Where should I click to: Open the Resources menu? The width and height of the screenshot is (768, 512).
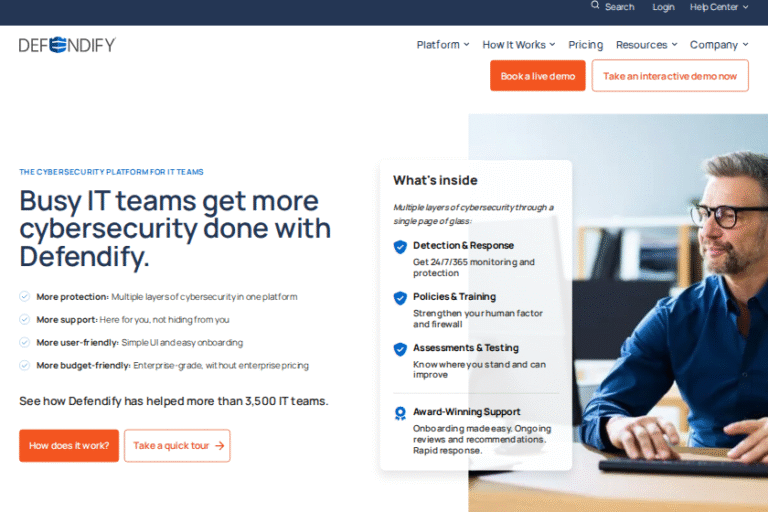pos(646,45)
